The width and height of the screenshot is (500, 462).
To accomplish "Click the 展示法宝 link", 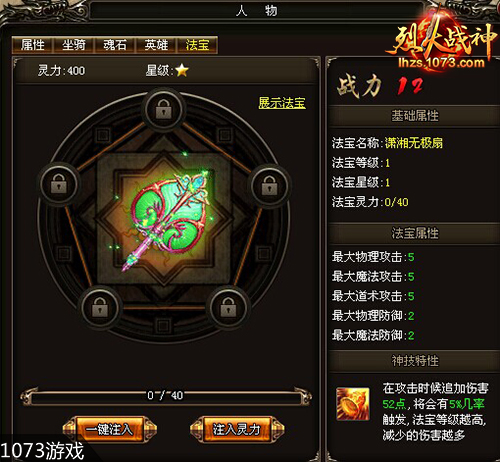I will (x=282, y=103).
